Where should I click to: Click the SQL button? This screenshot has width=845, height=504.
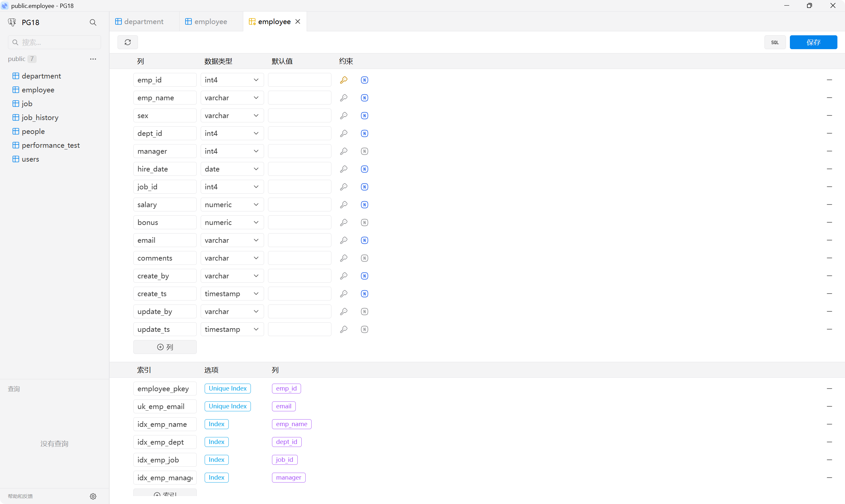pyautogui.click(x=775, y=42)
